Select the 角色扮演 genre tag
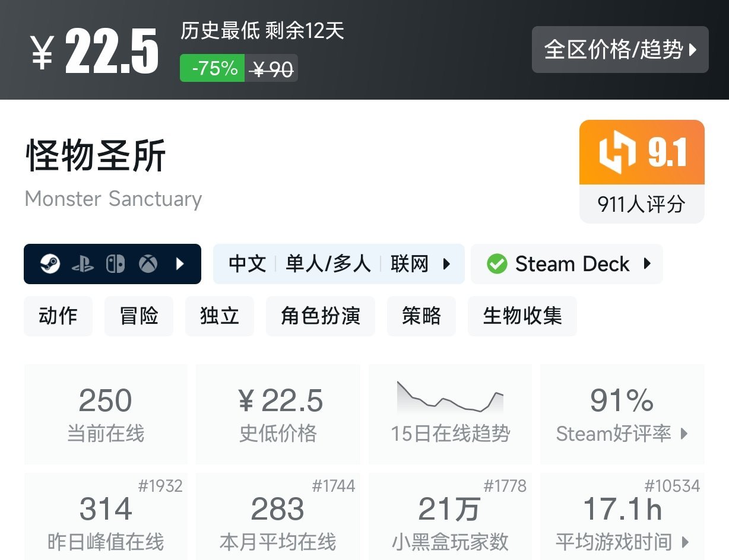The image size is (729, 560). pos(321,316)
